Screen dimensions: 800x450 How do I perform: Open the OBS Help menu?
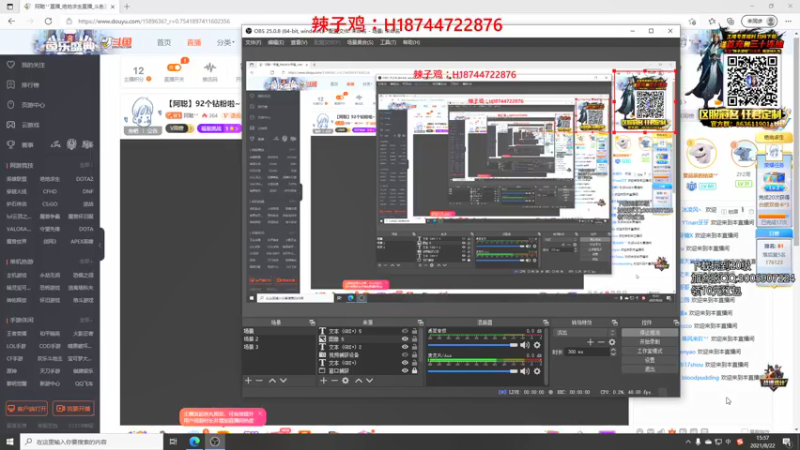411,42
